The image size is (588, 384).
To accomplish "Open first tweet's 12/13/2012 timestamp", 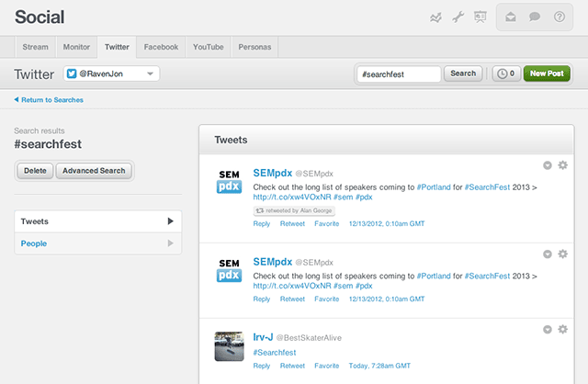I will [x=387, y=223].
